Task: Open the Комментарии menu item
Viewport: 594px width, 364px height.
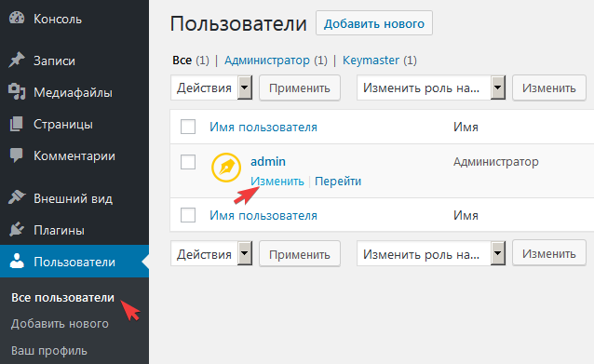Action: point(74,156)
